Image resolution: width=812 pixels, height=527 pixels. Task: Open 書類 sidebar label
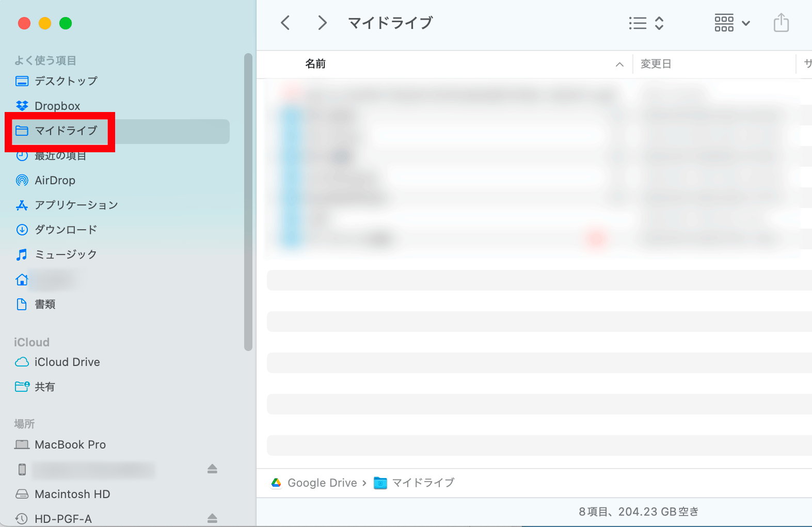(x=45, y=304)
